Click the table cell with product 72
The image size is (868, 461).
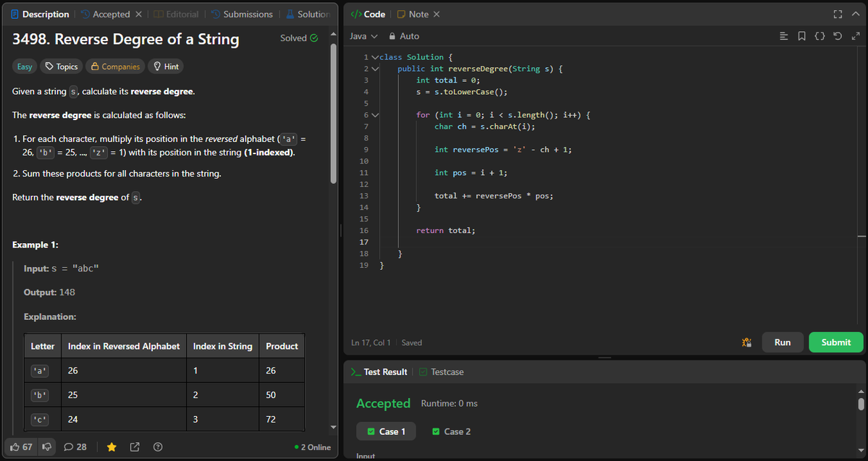282,419
